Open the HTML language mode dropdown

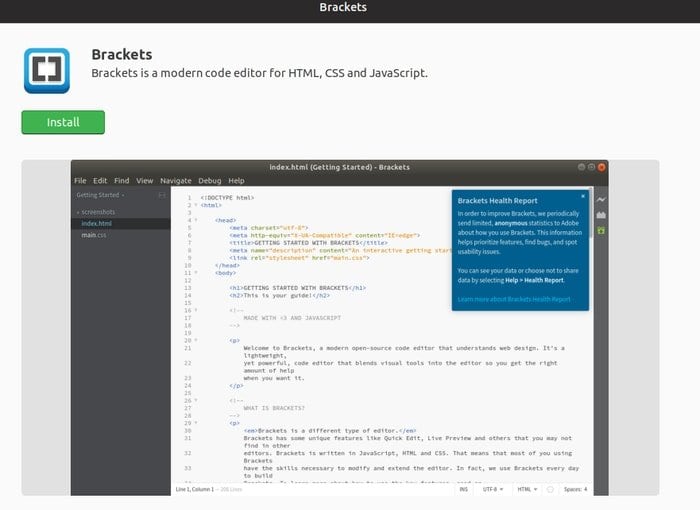[527, 489]
